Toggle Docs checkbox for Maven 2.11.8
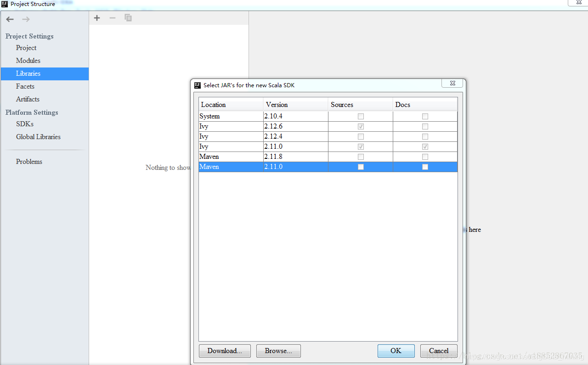 pyautogui.click(x=425, y=157)
